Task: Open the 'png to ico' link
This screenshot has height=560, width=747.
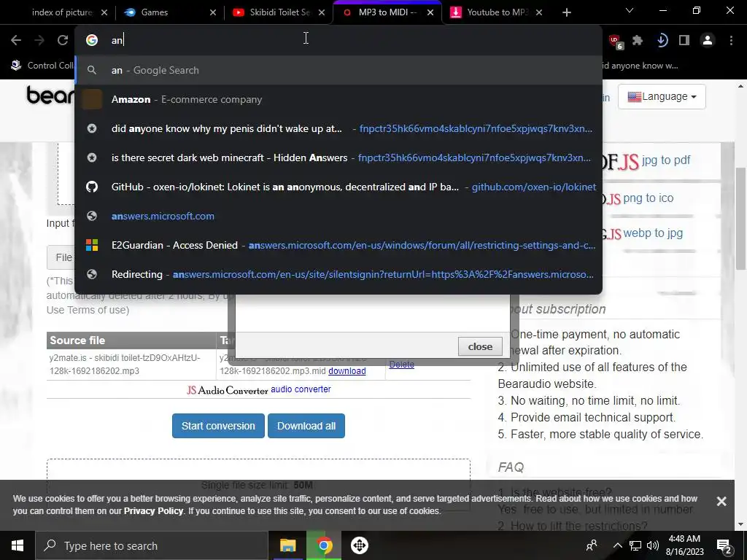Action: pyautogui.click(x=648, y=198)
